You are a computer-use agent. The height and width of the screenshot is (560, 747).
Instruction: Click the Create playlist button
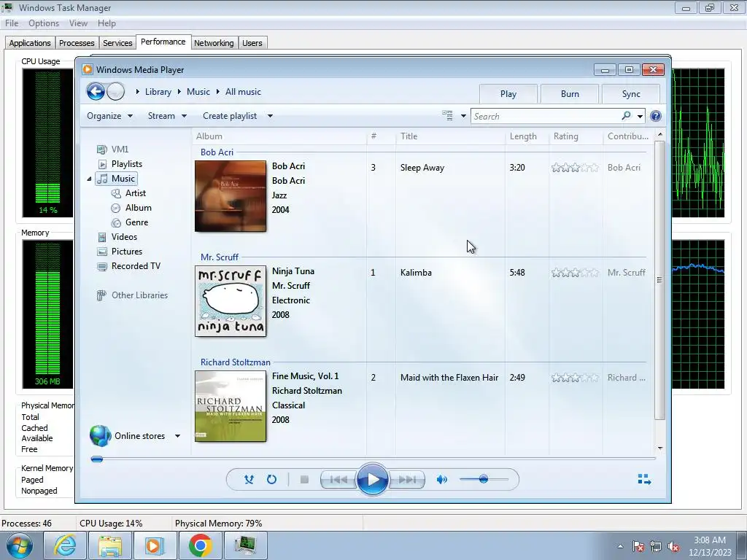[230, 116]
